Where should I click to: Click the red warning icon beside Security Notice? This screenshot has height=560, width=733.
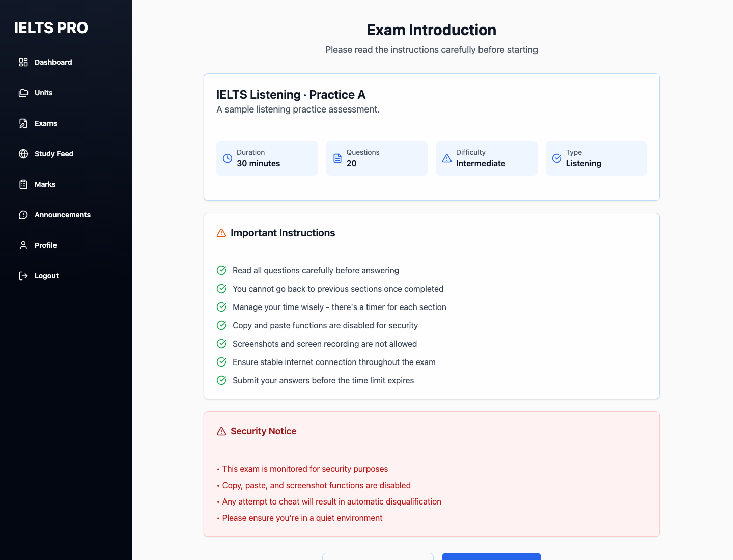(221, 431)
